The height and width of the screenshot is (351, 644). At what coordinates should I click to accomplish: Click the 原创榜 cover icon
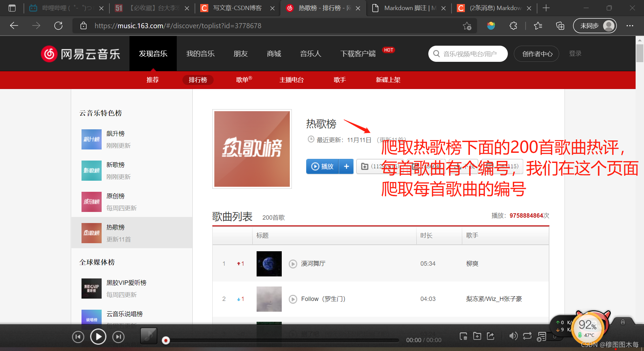92,202
